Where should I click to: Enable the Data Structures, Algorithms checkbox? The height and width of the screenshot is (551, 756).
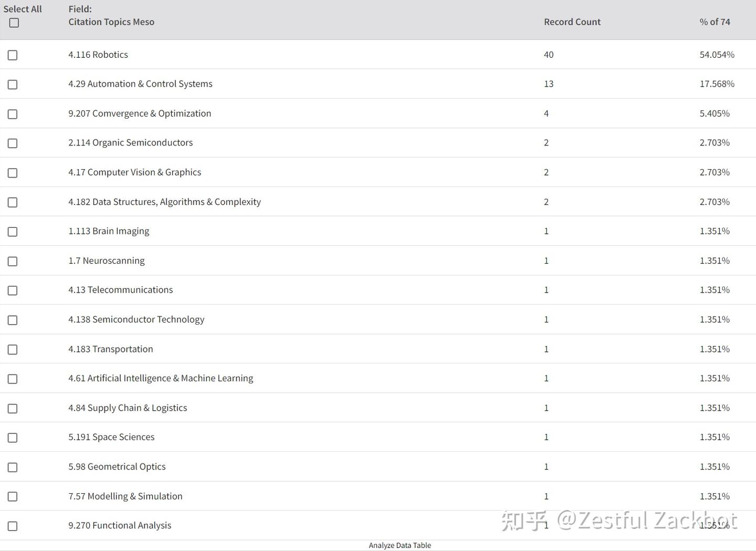(x=13, y=202)
